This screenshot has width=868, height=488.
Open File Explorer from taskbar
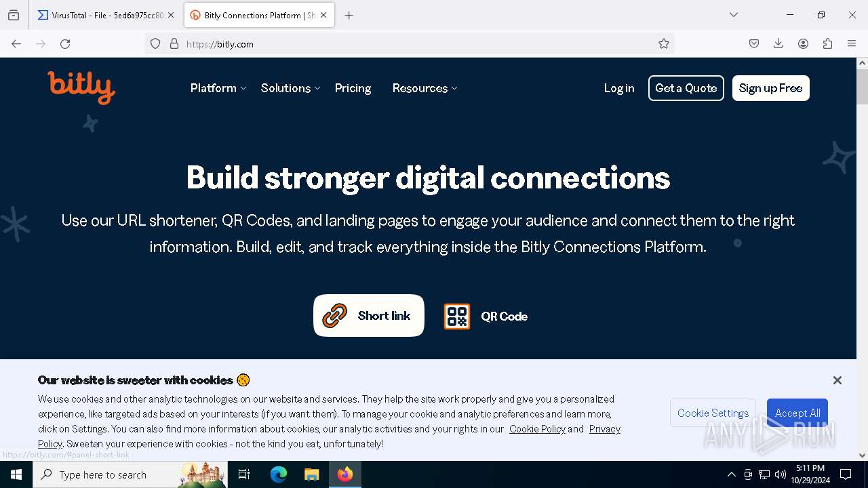tap(311, 474)
